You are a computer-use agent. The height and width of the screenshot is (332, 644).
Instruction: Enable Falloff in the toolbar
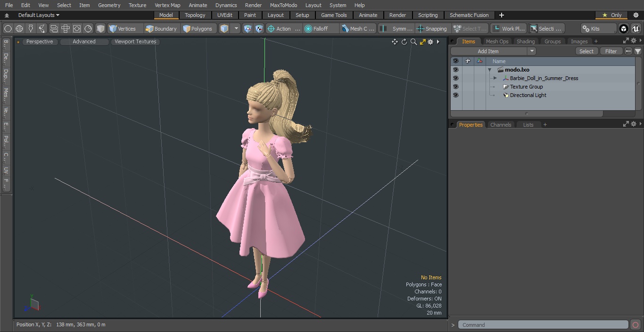click(x=321, y=29)
